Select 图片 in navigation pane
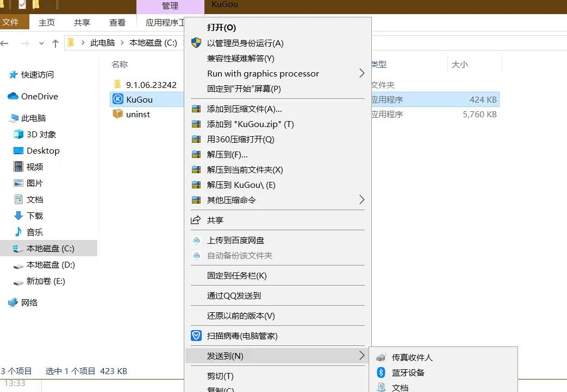The image size is (567, 392). pos(35,183)
